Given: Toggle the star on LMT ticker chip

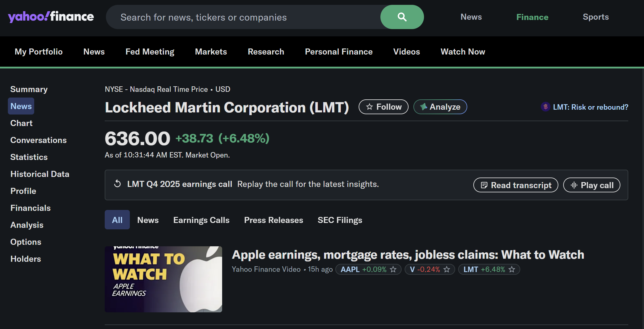Looking at the screenshot, I should [512, 269].
